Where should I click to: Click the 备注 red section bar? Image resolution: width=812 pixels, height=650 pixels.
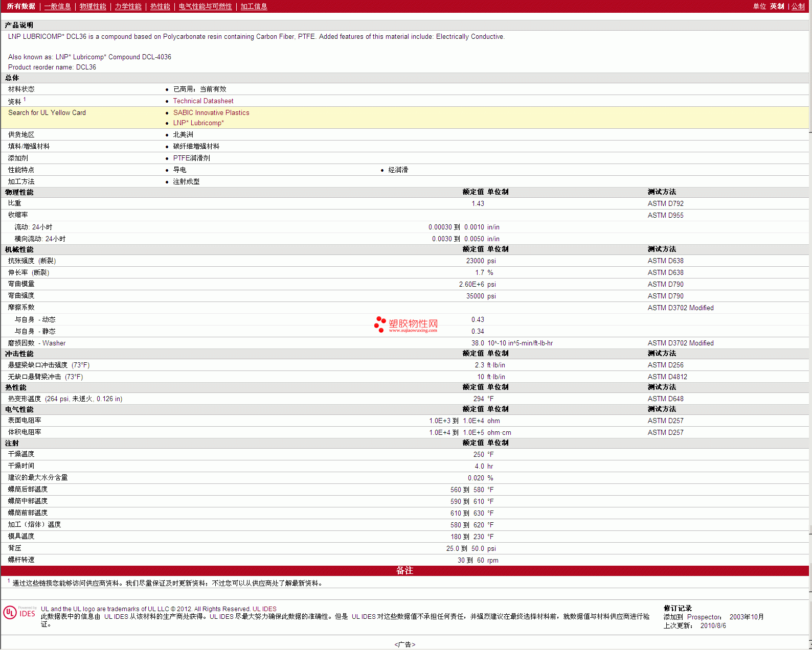point(404,571)
